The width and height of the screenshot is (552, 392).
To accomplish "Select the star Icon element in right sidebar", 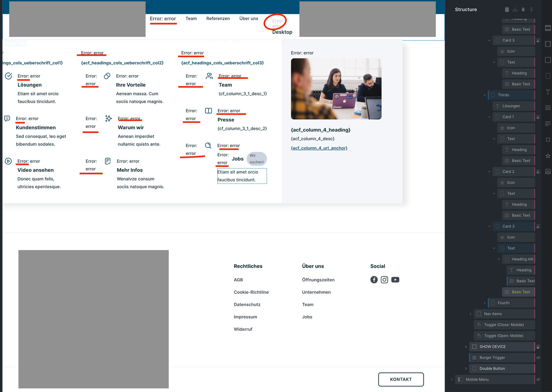I will (x=548, y=155).
